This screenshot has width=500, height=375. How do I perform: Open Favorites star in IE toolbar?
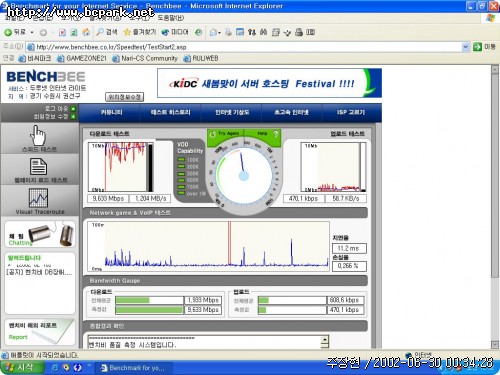click(139, 32)
